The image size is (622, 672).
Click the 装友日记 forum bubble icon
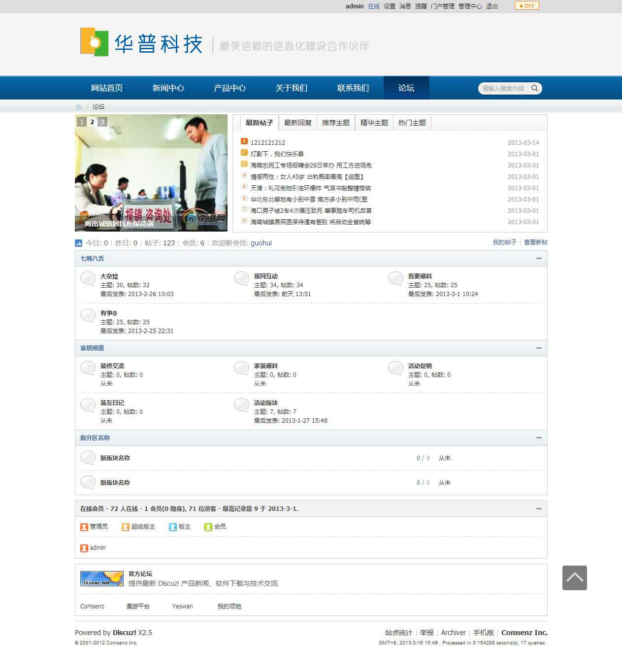[88, 405]
